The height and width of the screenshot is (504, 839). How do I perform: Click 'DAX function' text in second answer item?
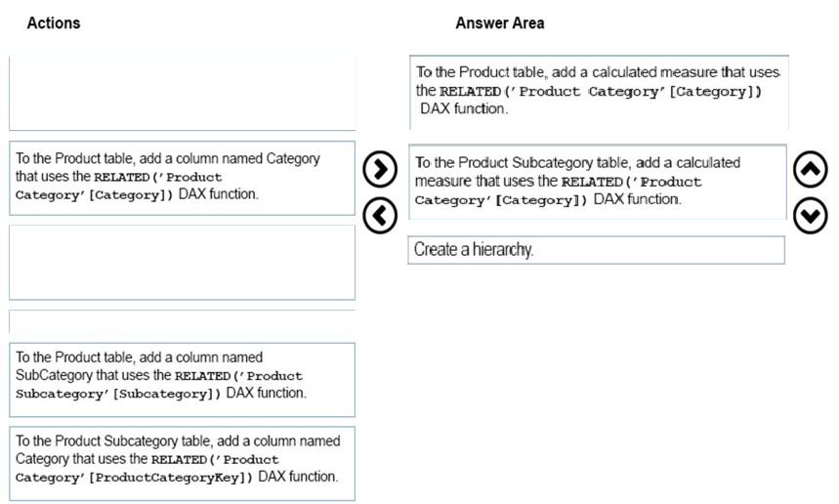tap(637, 199)
